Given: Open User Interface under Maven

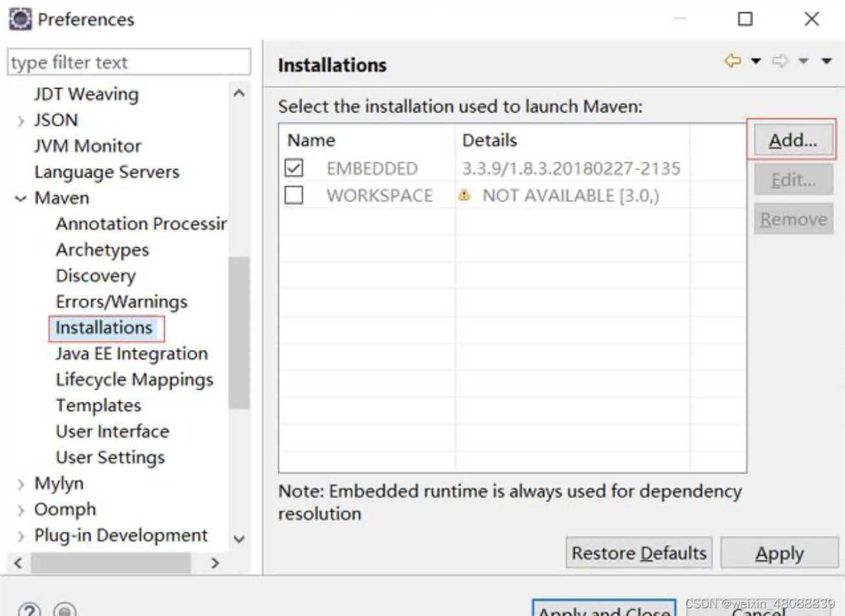Looking at the screenshot, I should pyautogui.click(x=113, y=431).
